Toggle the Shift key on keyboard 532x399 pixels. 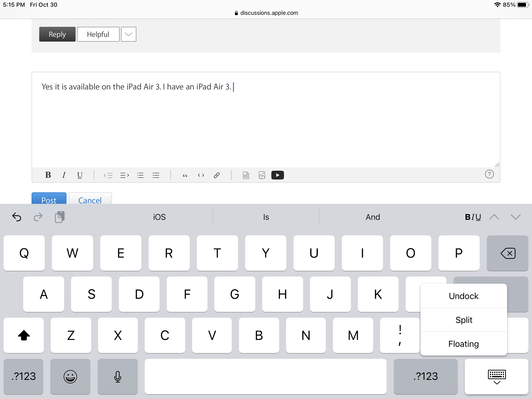[24, 335]
